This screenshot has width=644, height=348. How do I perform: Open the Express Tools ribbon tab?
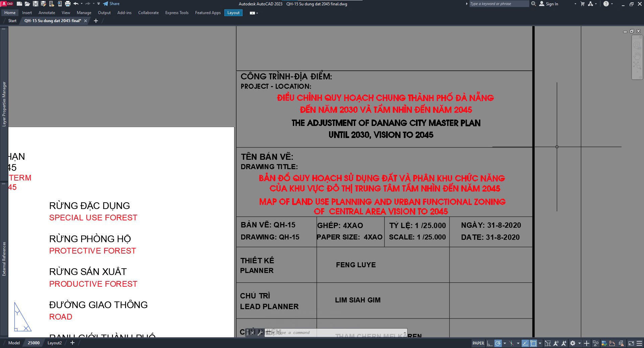177,13
